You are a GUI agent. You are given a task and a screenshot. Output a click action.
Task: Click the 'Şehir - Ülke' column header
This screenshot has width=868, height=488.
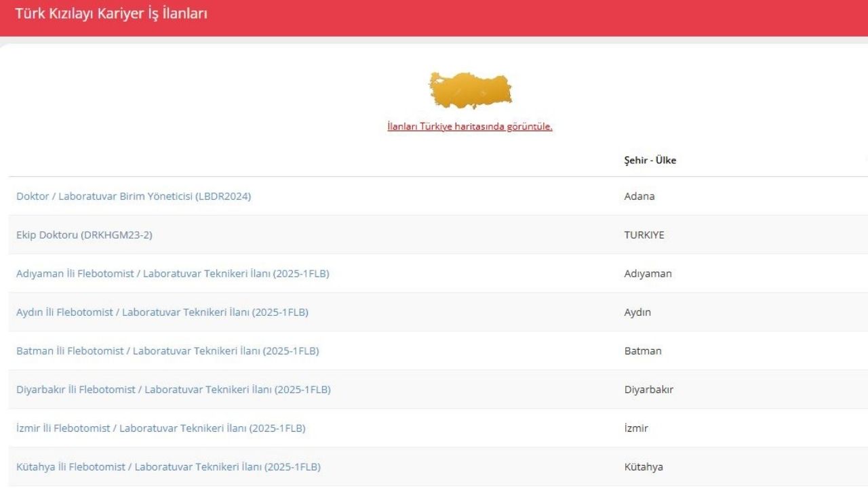click(x=650, y=161)
